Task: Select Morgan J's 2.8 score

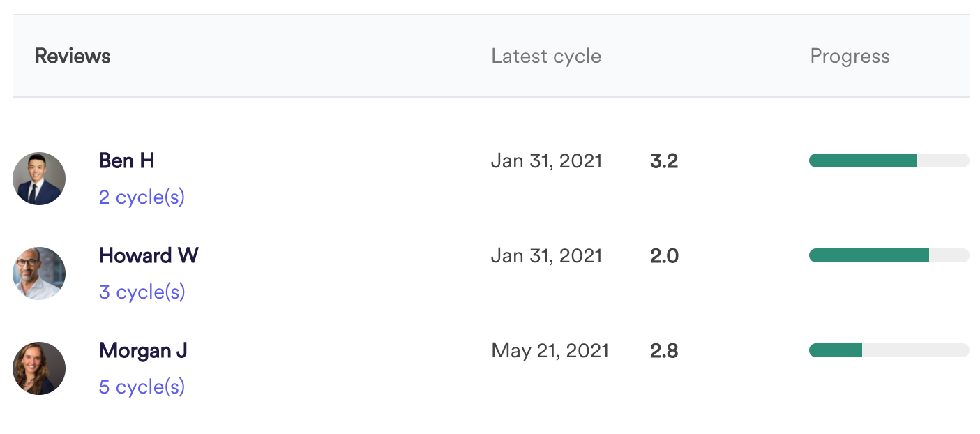Action: coord(664,351)
